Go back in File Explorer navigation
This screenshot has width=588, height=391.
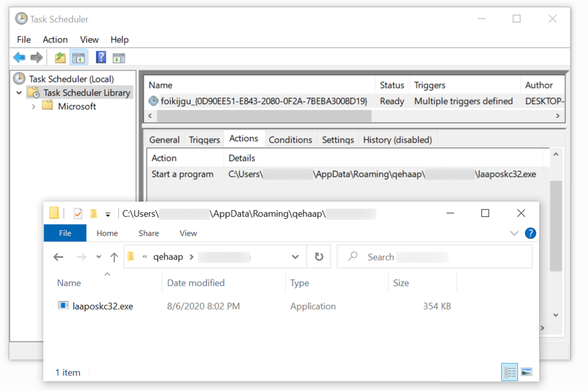58,257
